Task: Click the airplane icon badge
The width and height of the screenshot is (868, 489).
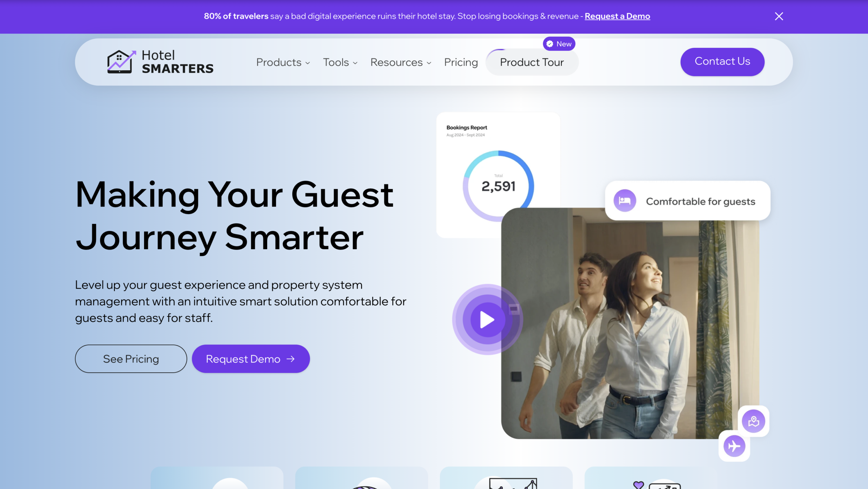Action: pyautogui.click(x=734, y=446)
